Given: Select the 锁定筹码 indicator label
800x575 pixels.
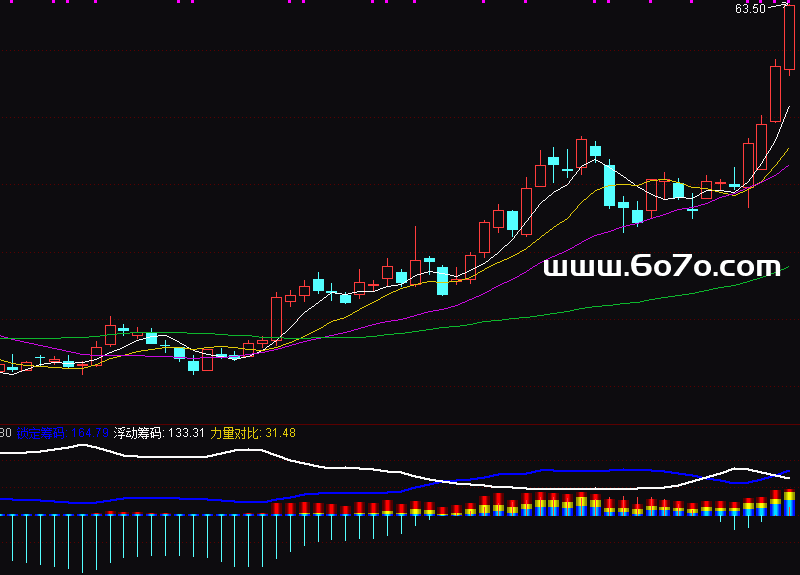Looking at the screenshot, I should pyautogui.click(x=40, y=433).
